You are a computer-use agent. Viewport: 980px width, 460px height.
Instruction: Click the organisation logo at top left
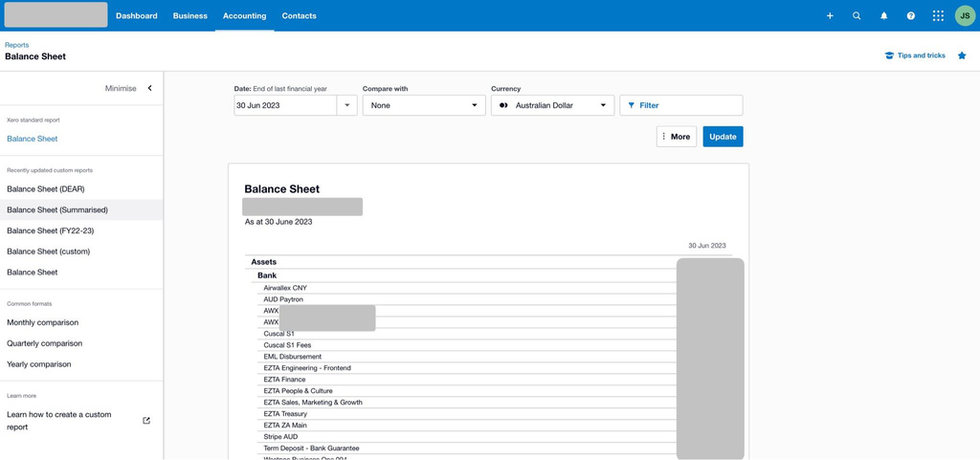[56, 15]
